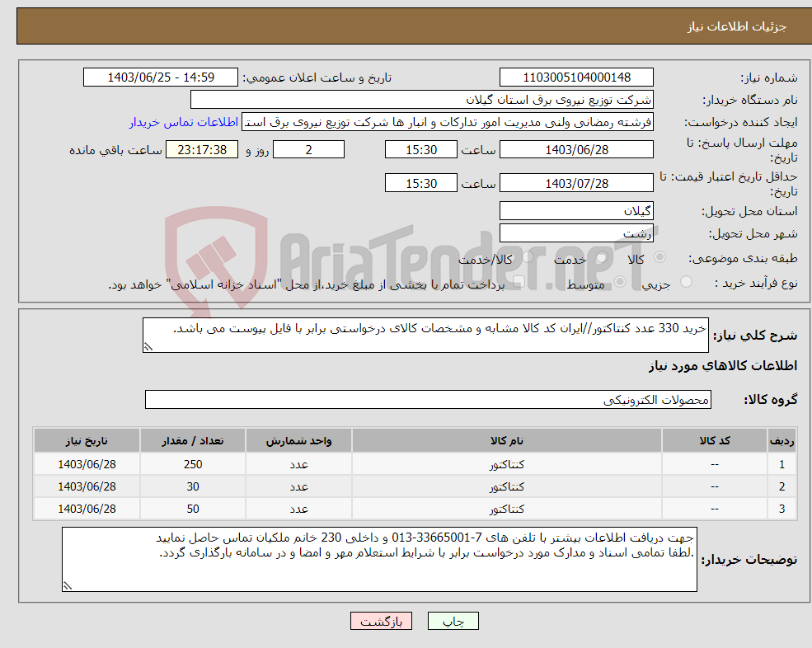This screenshot has height=648, width=812.
Task: Click the تعداد / مقدار column header
Action: pos(193,441)
